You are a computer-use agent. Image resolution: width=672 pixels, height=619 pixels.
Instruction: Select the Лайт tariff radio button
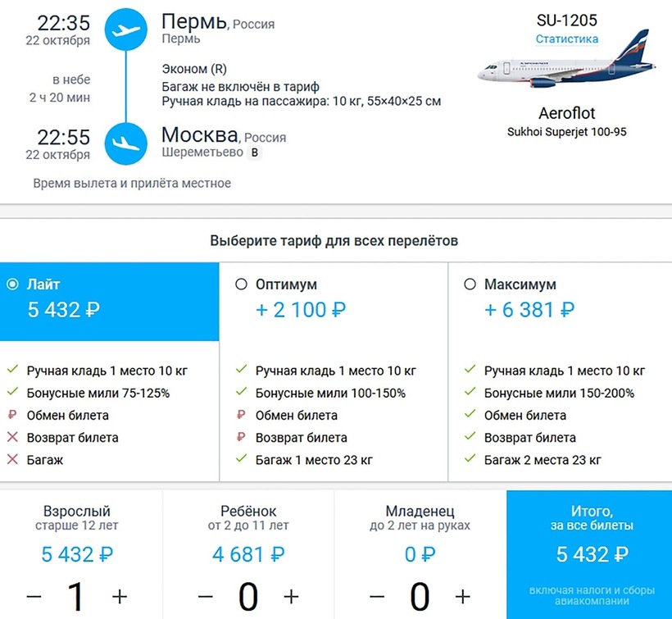click(x=12, y=284)
